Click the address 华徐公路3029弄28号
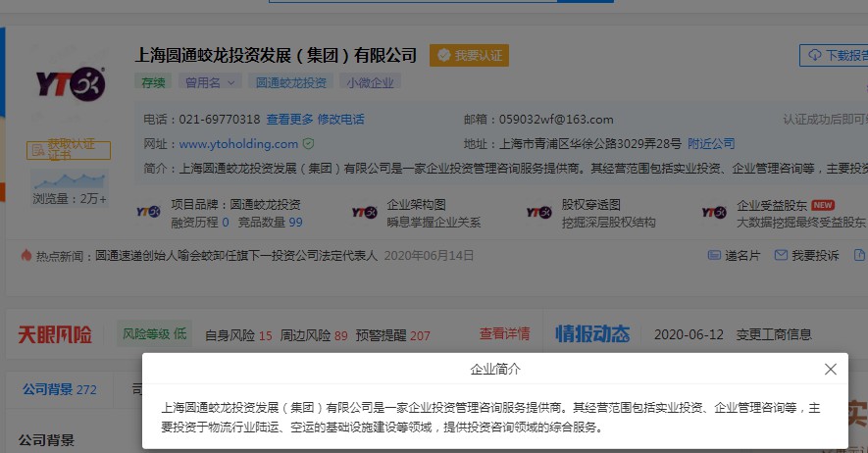The width and height of the screenshot is (868, 453). pos(590,144)
